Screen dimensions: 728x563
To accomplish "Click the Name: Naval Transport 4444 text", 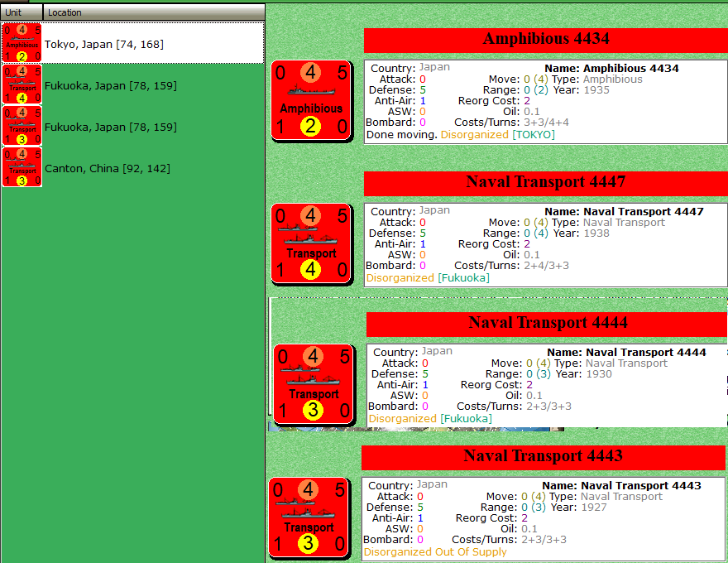I will click(626, 353).
